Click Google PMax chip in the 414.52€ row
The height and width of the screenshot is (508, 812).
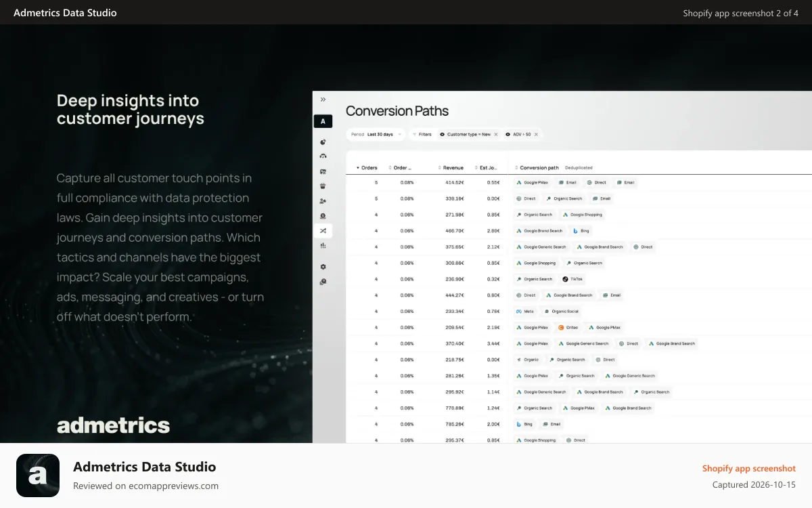click(532, 182)
